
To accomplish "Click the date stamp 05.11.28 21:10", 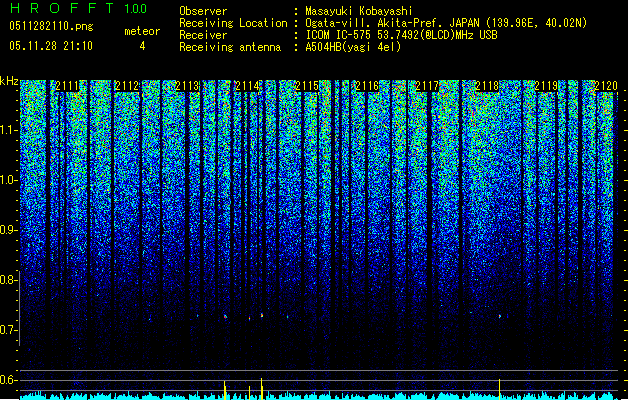I will (x=51, y=46).
